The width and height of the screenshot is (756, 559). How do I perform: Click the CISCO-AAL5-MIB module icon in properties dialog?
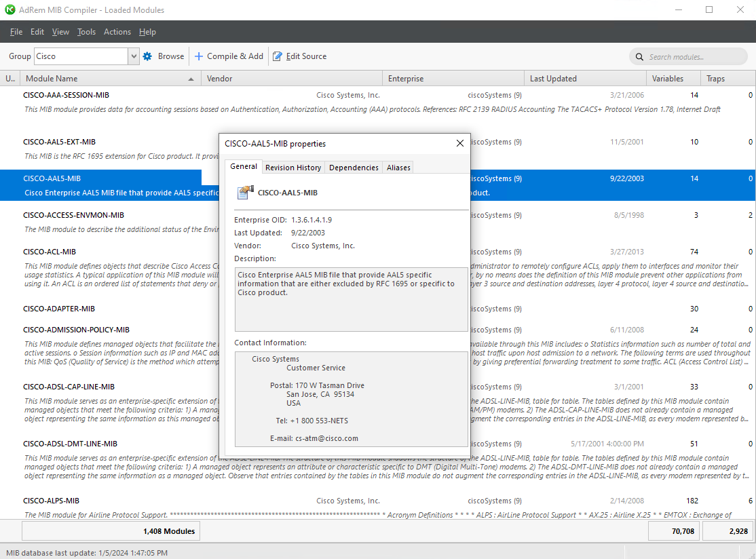246,193
